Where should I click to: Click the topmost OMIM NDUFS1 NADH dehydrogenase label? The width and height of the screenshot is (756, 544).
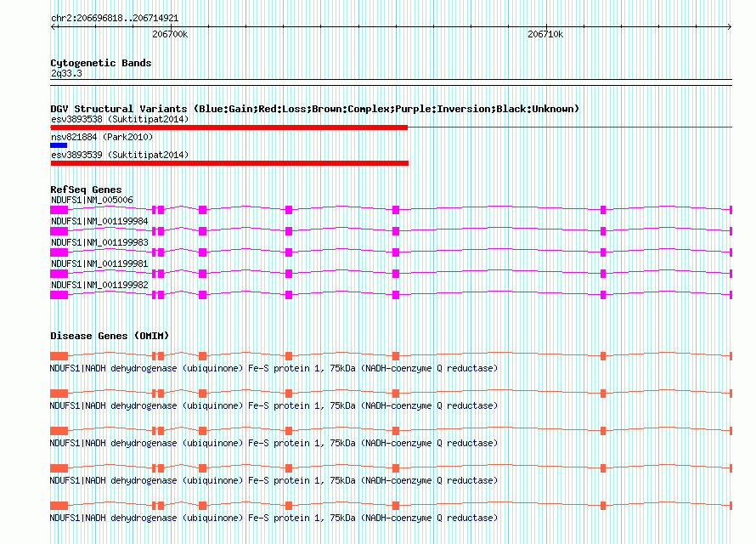click(x=274, y=368)
